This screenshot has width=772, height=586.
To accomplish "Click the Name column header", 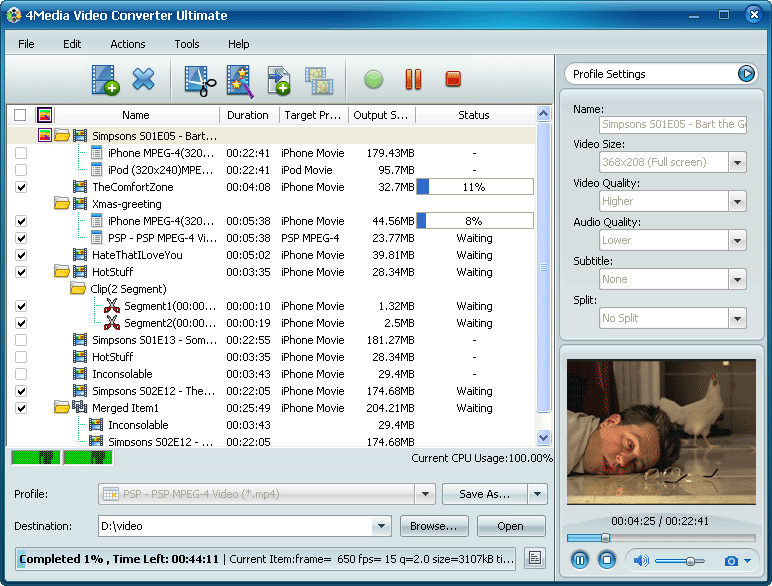I will tap(135, 115).
